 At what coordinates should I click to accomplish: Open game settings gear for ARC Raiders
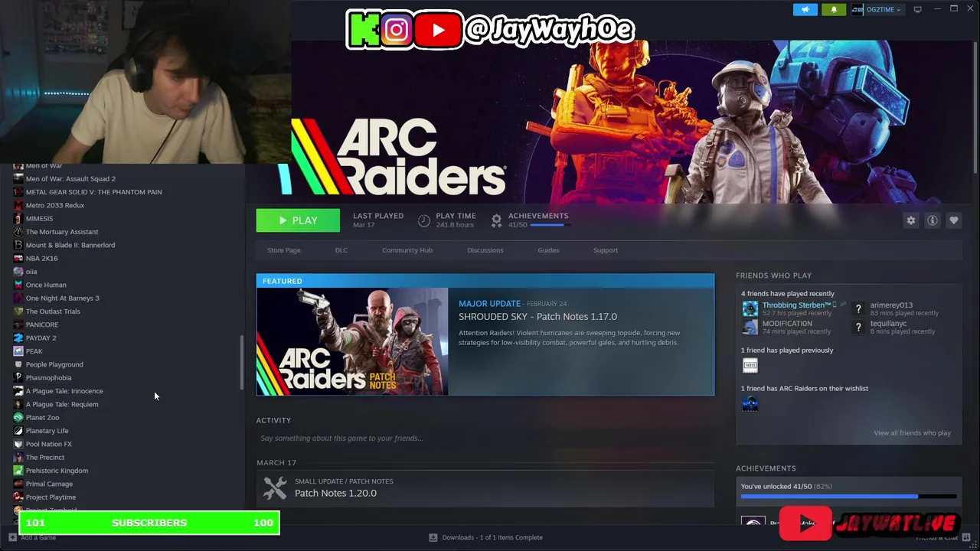coord(911,220)
